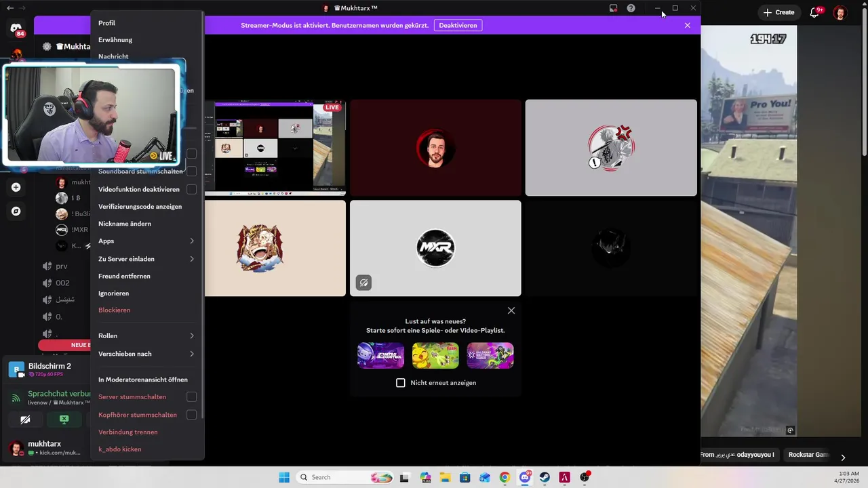Open the Discord help question mark icon
Screen dimensions: 868x488
pyautogui.click(x=631, y=8)
